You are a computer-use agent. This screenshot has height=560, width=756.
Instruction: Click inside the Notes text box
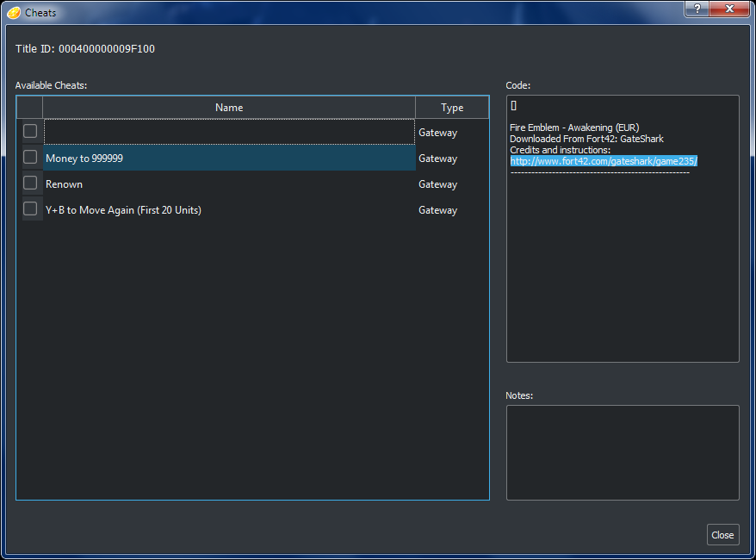(x=623, y=452)
